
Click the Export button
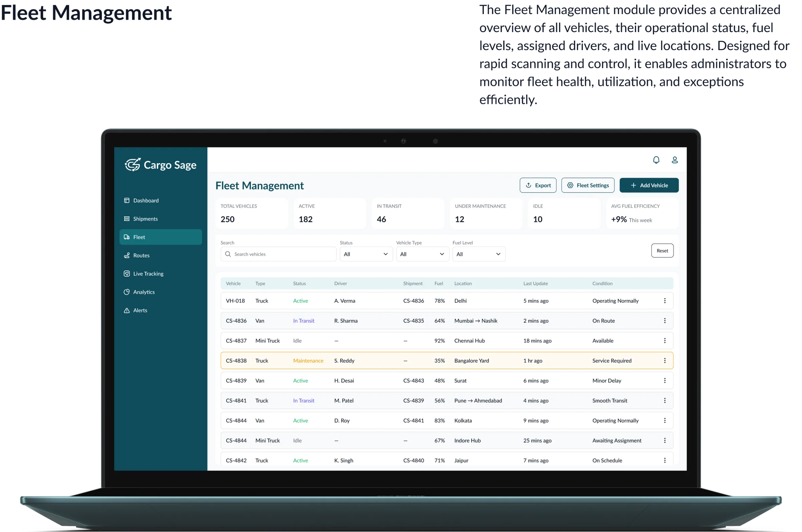pos(538,185)
